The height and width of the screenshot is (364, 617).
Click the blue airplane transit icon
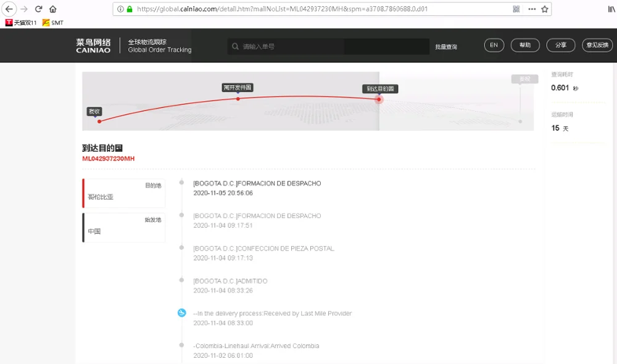181,313
